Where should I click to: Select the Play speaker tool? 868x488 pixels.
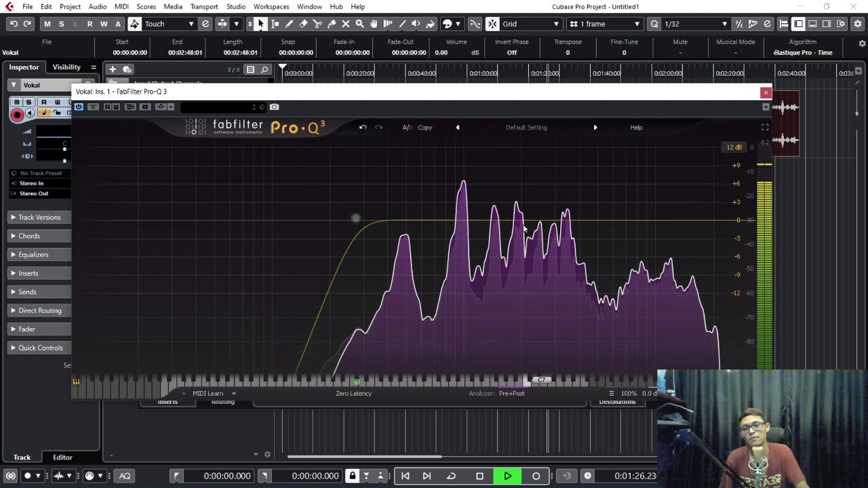(416, 24)
